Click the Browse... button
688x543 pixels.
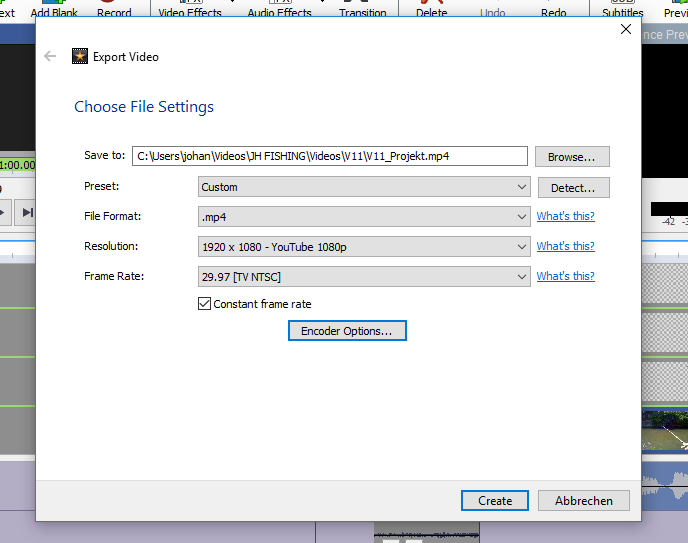pyautogui.click(x=572, y=157)
